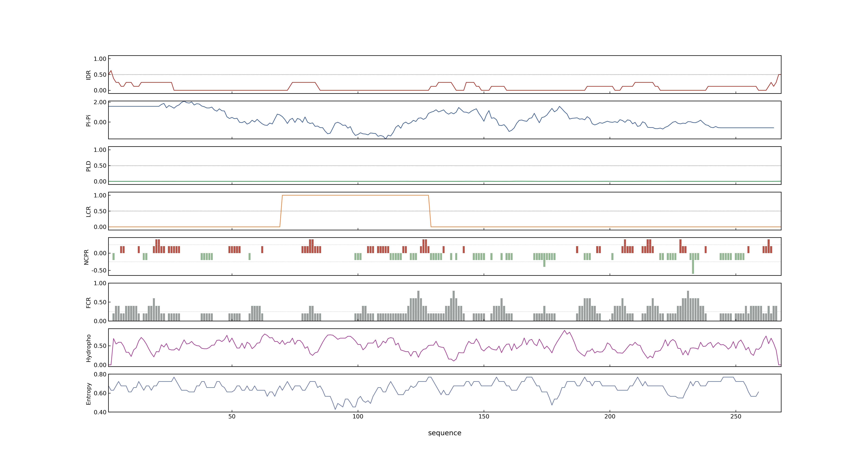The height and width of the screenshot is (463, 868).
Task: Click the 0.00 tick of the LCR panel
Action: [x=100, y=227]
